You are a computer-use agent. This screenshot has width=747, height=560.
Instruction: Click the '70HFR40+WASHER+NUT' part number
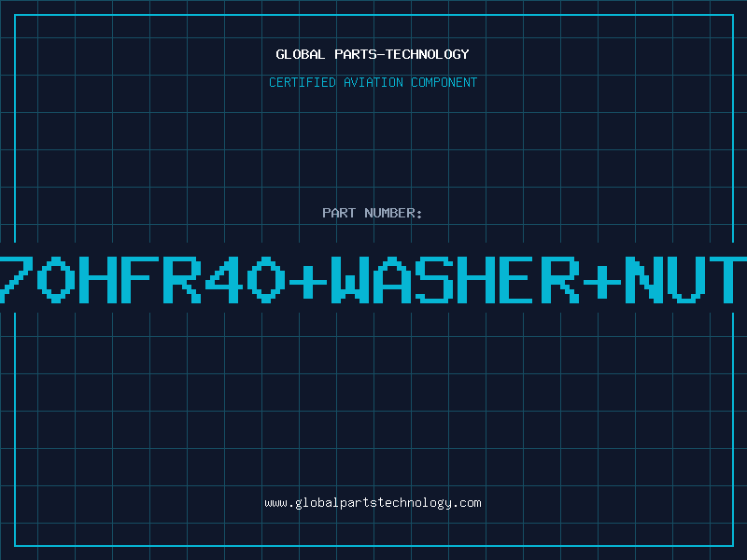point(373,279)
